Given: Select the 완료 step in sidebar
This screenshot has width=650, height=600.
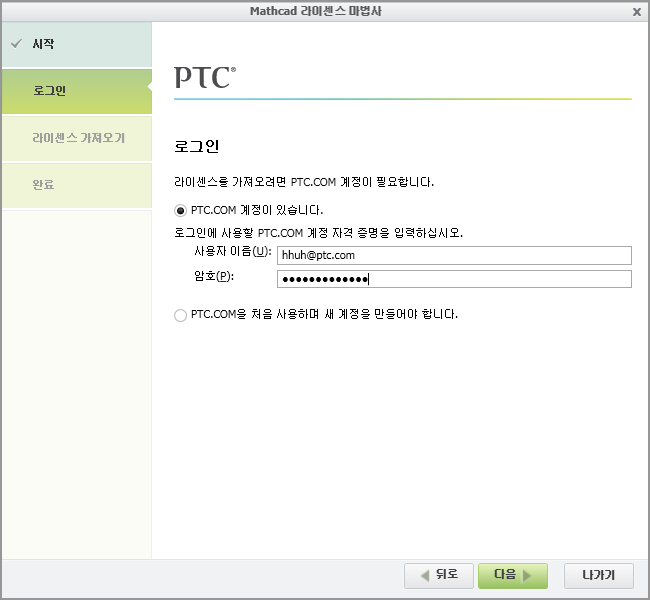Looking at the screenshot, I should point(77,185).
